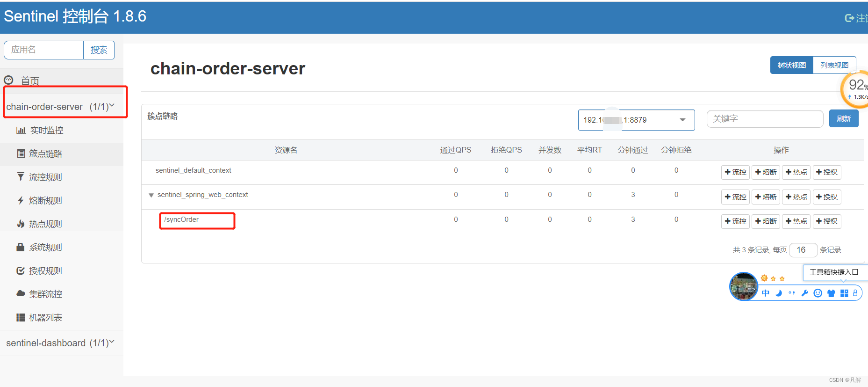Click the 搜索 search button

pos(99,50)
